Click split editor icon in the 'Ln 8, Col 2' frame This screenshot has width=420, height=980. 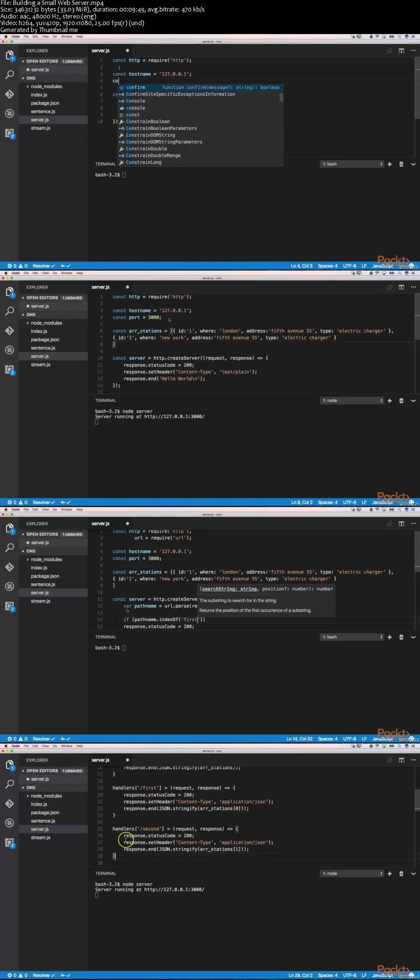pyautogui.click(x=402, y=287)
